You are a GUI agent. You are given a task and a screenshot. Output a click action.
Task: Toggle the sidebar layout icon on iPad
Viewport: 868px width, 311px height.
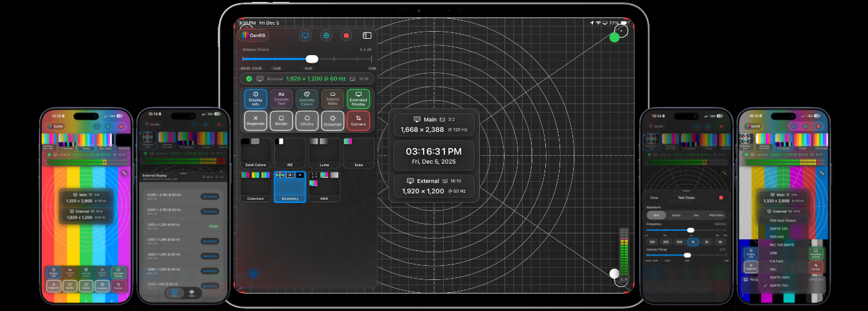coord(367,36)
